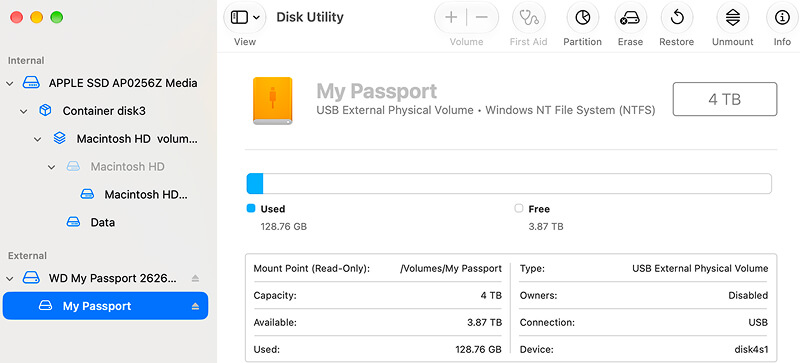Click the green zoom window button
800x363 pixels.
(x=56, y=17)
